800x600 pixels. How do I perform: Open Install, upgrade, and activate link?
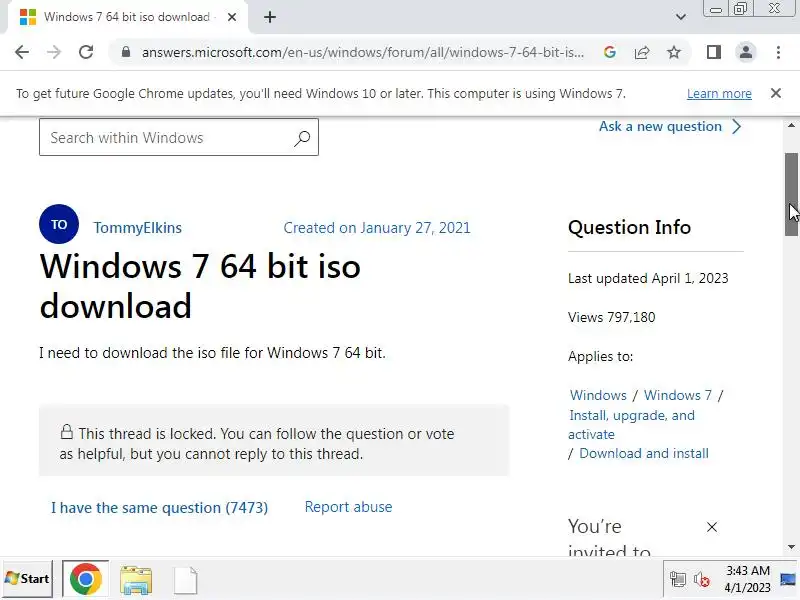coord(632,424)
